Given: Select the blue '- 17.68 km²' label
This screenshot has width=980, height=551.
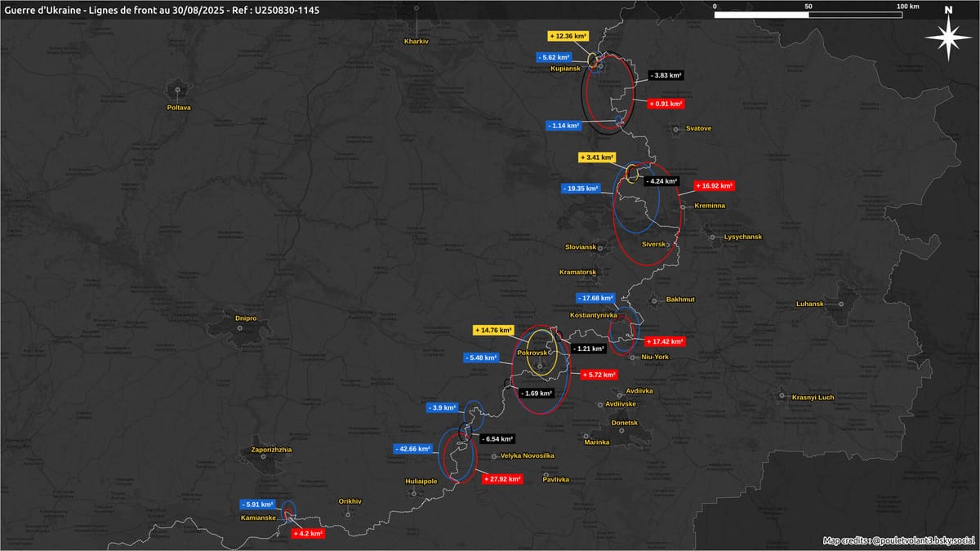Looking at the screenshot, I should 595,298.
